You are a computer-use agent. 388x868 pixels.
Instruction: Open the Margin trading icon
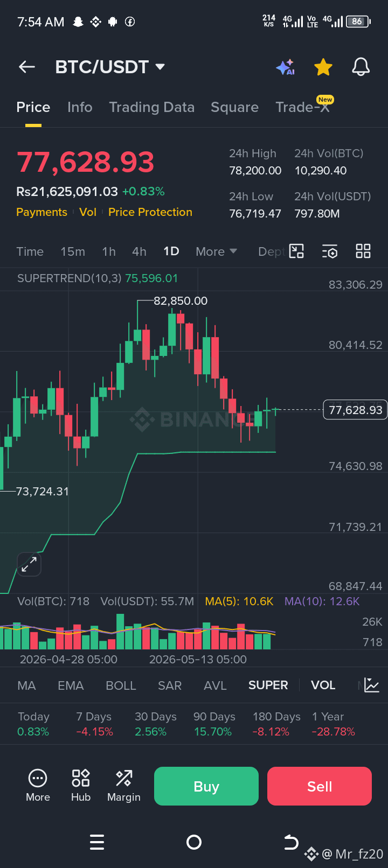[124, 786]
